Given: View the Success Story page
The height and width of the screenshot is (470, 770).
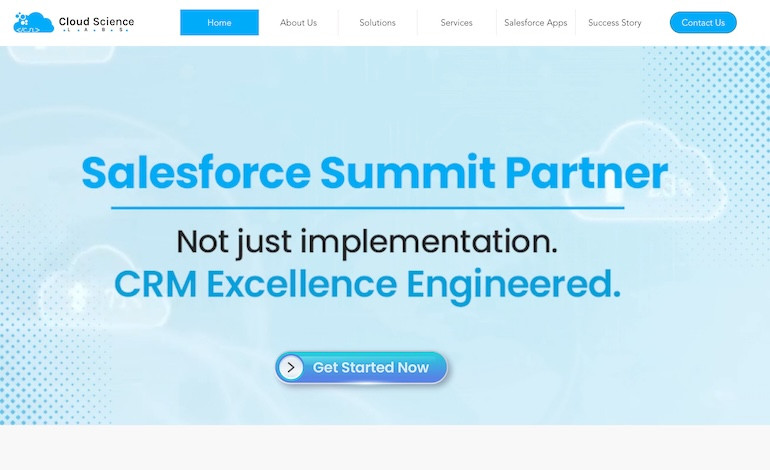Looking at the screenshot, I should pyautogui.click(x=614, y=22).
